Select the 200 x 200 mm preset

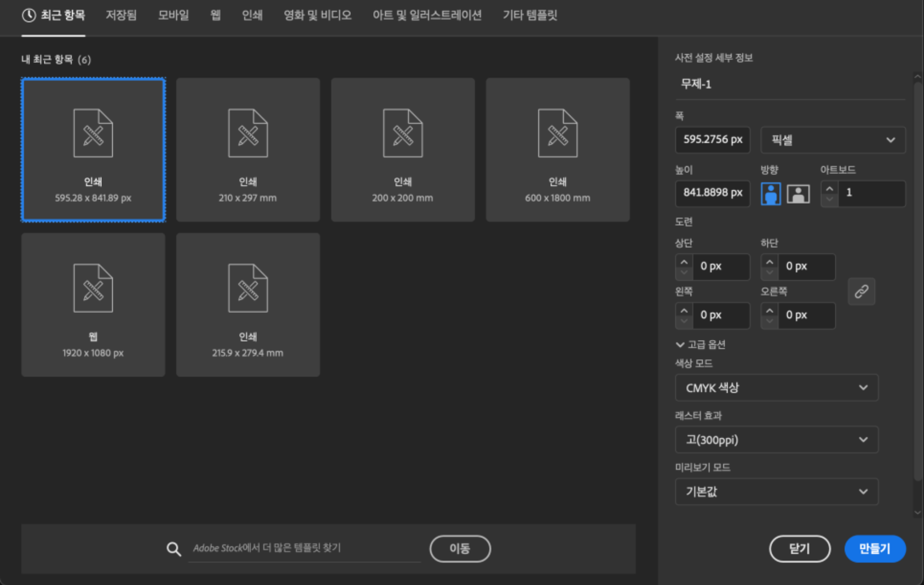[403, 150]
